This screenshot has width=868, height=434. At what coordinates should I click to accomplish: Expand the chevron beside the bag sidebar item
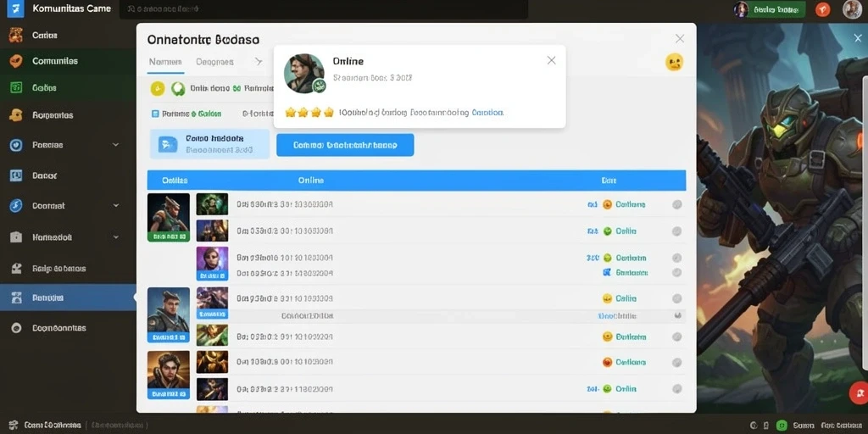click(115, 237)
